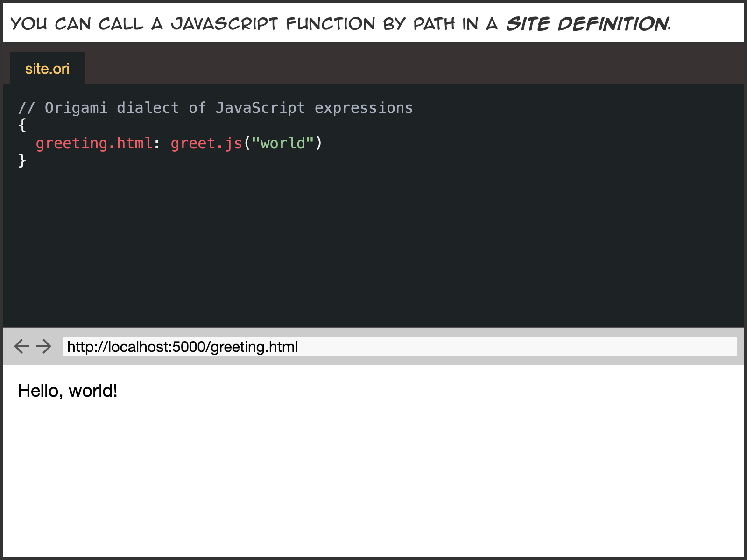Screen dimensions: 747x560
Task: Click the word expressions in the comment
Action: coord(363,108)
